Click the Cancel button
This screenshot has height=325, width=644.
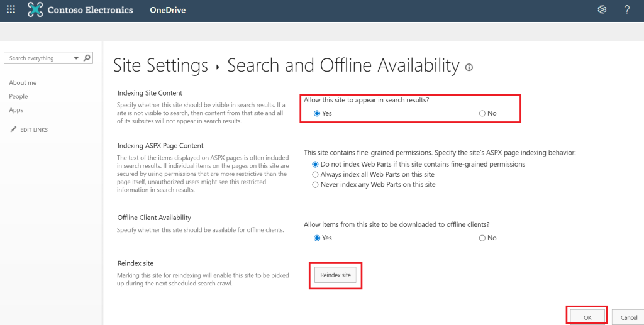(628, 317)
